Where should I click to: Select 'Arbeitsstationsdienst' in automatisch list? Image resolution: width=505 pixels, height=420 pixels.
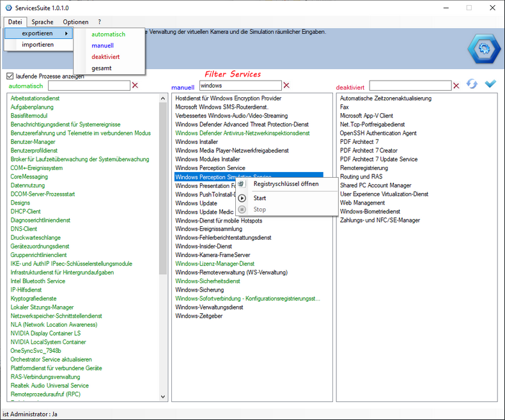click(35, 98)
